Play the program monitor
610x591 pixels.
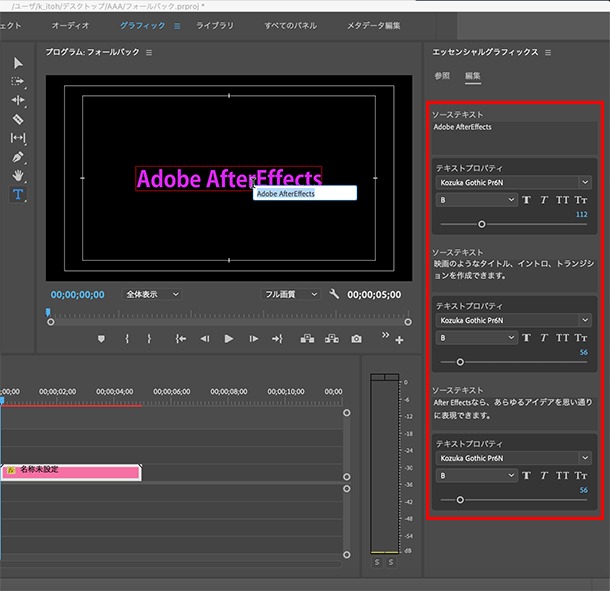coord(229,339)
